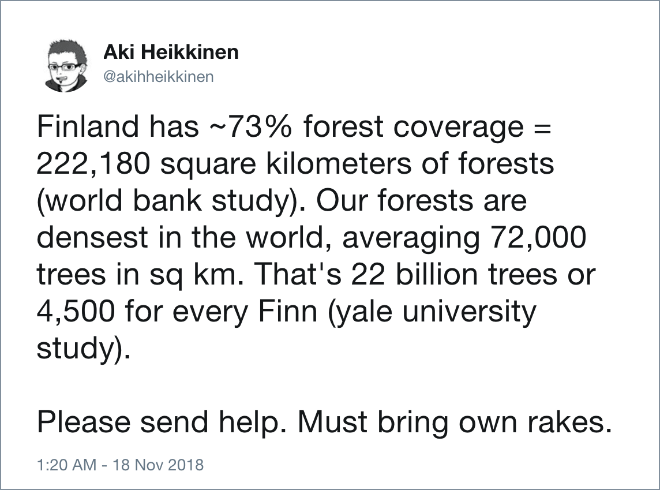Select the text "Must bring own rakes."

[455, 422]
